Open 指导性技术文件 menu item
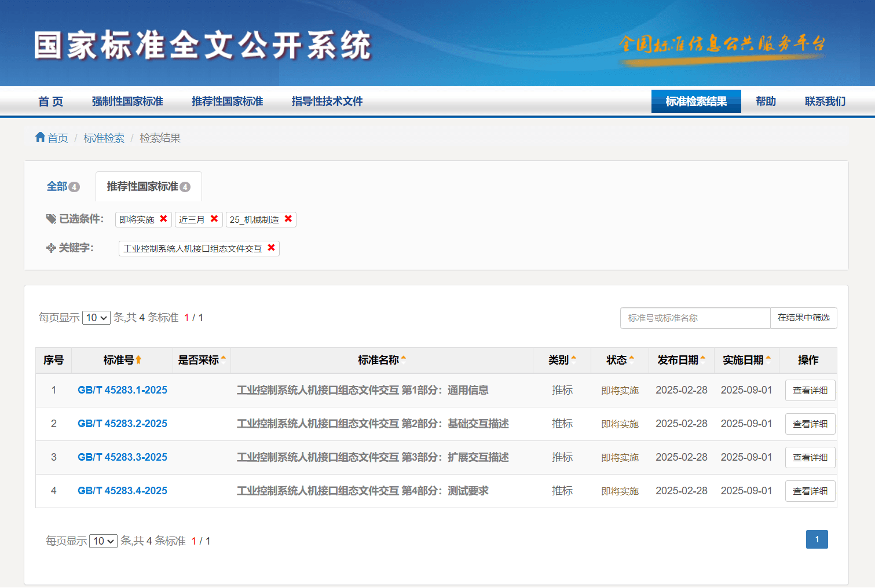 327,101
